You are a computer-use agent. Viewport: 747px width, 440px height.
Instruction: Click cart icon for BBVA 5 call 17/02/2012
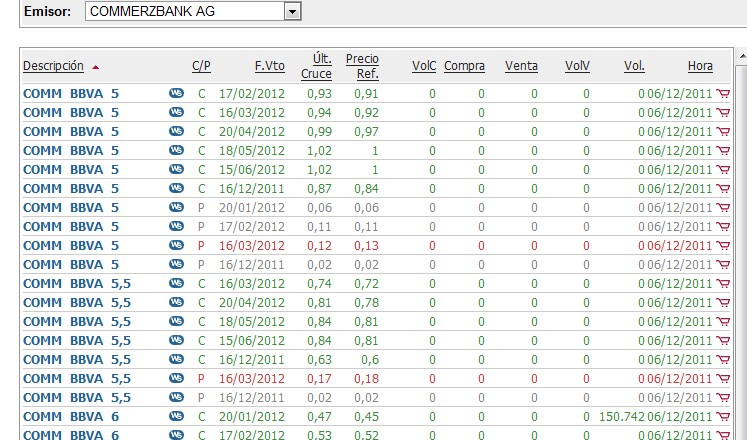point(723,94)
